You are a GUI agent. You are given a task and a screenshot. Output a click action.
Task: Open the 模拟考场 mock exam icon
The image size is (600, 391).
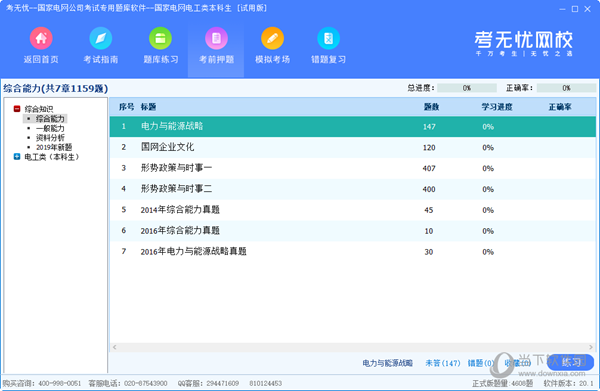pyautogui.click(x=272, y=38)
